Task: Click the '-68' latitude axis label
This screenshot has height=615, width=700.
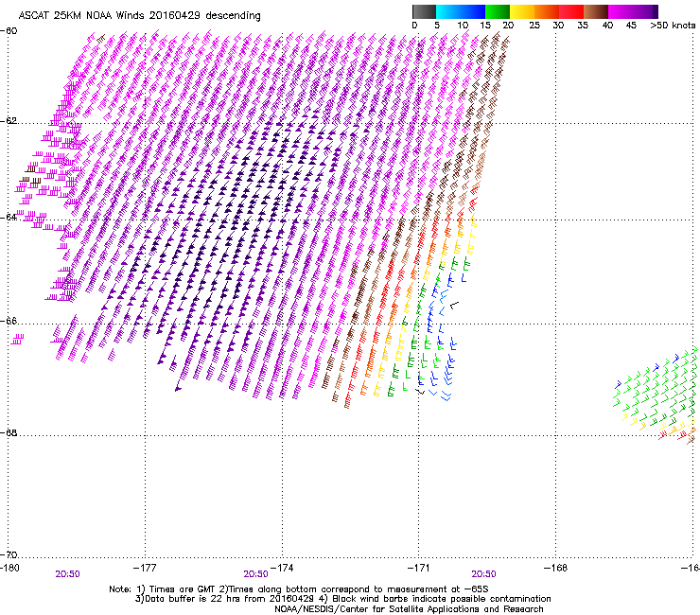Action: click(9, 432)
